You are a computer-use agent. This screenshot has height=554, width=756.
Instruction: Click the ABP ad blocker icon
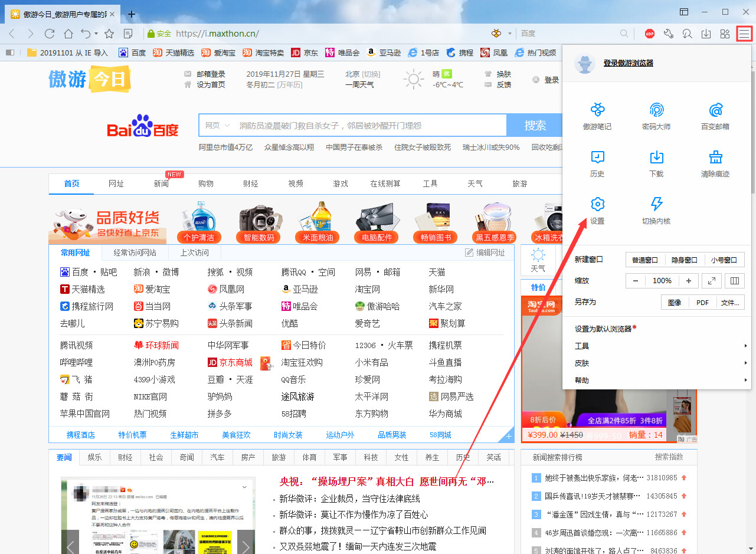[650, 34]
